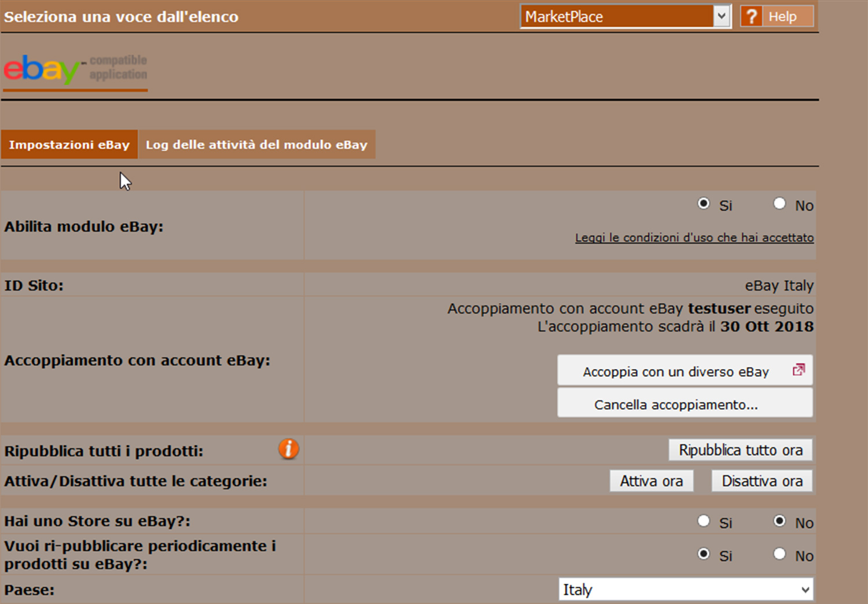Select Si for Abilita modulo eBay

click(x=704, y=204)
